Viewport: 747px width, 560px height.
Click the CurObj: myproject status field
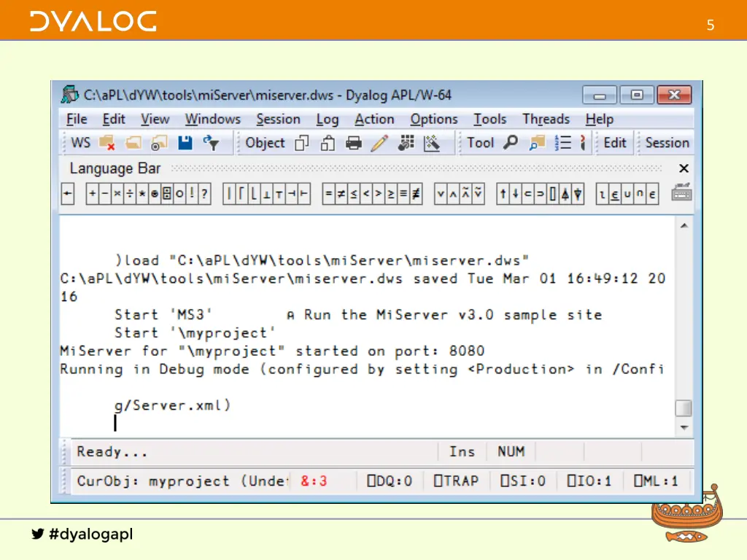(x=183, y=481)
